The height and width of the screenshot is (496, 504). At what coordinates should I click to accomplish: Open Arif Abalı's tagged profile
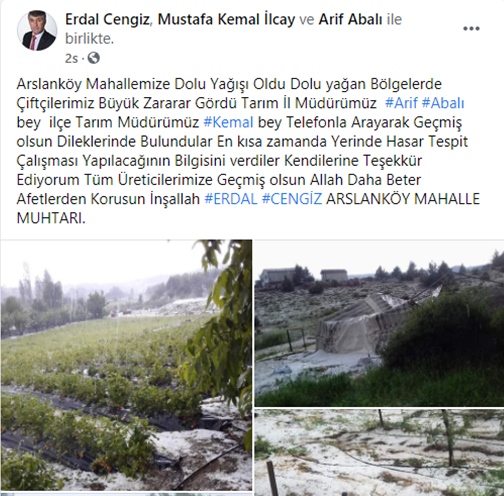[350, 19]
